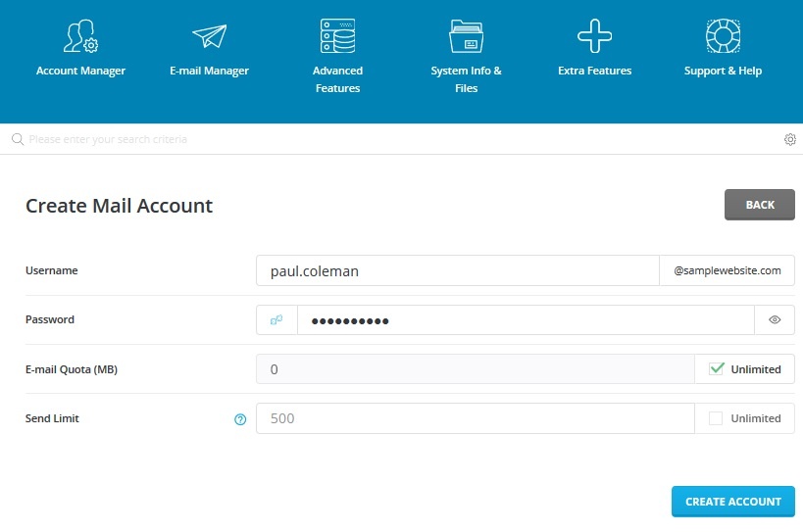803x532 pixels.
Task: Open the search settings gear icon
Action: (x=790, y=139)
